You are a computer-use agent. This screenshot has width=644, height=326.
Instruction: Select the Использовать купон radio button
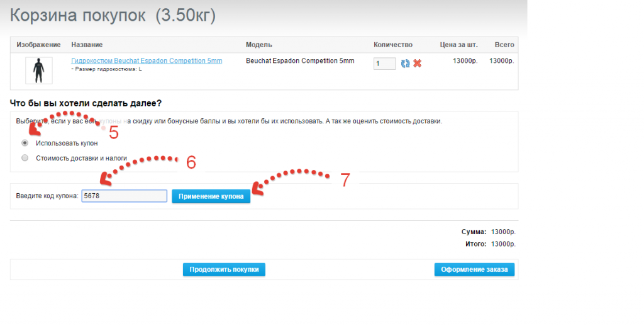coord(25,143)
